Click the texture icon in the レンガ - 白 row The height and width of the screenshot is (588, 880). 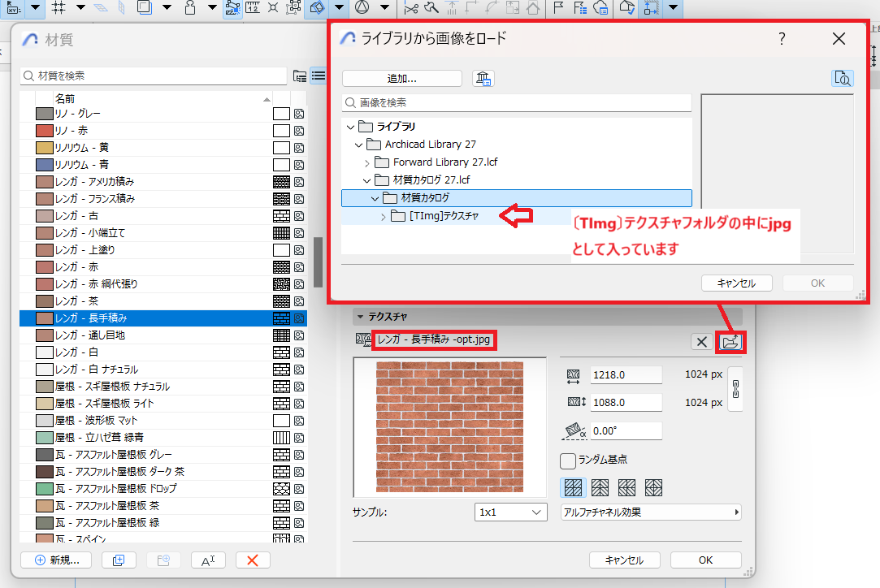pos(299,352)
